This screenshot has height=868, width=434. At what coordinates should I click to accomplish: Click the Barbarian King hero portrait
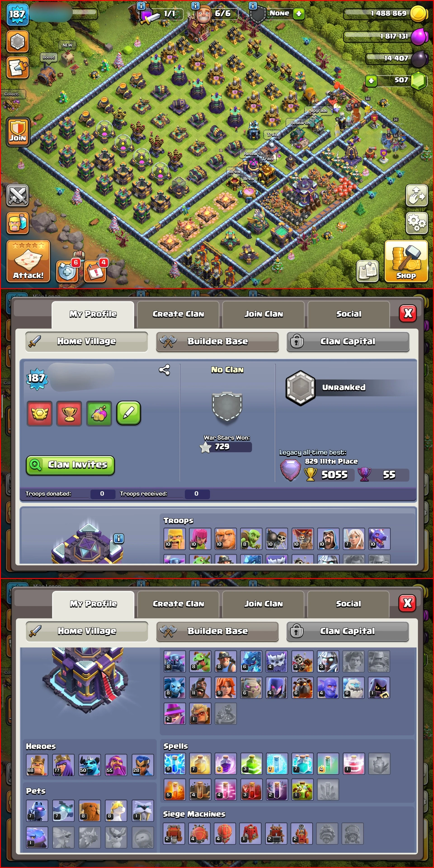37,765
